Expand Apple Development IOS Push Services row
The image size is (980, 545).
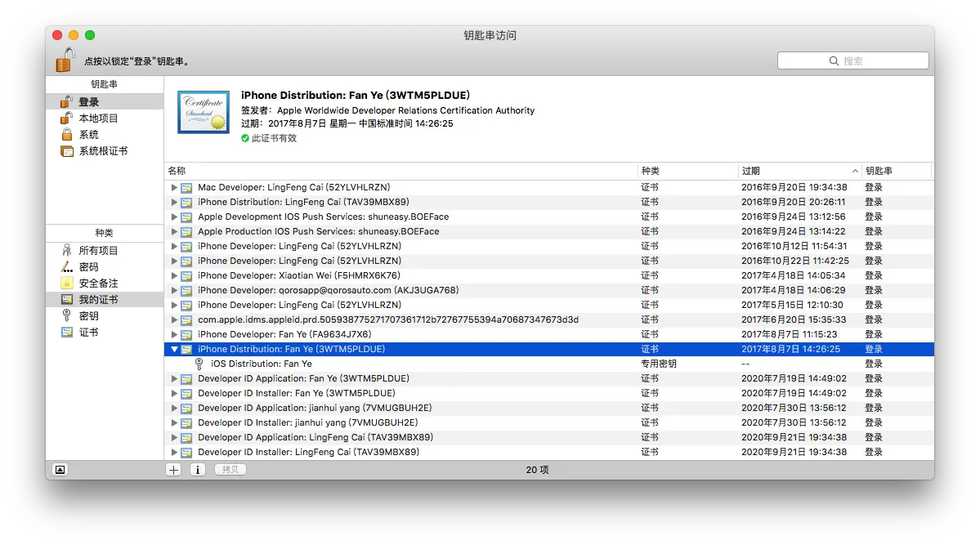(x=174, y=217)
